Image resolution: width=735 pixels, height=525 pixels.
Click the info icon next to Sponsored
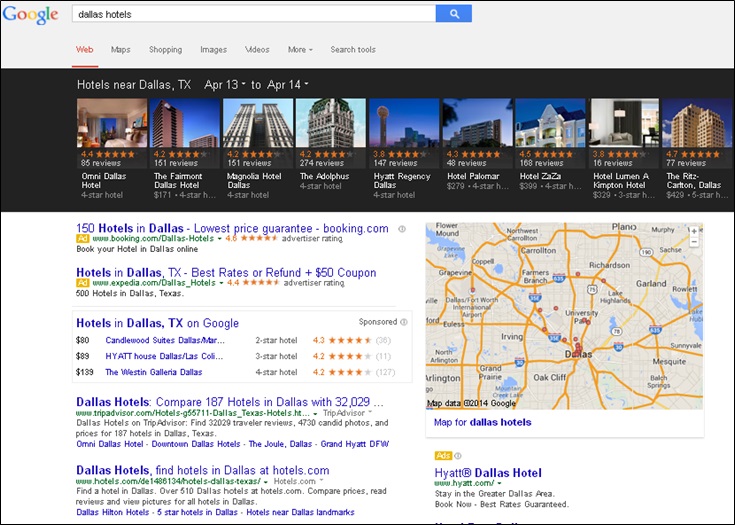pyautogui.click(x=404, y=322)
